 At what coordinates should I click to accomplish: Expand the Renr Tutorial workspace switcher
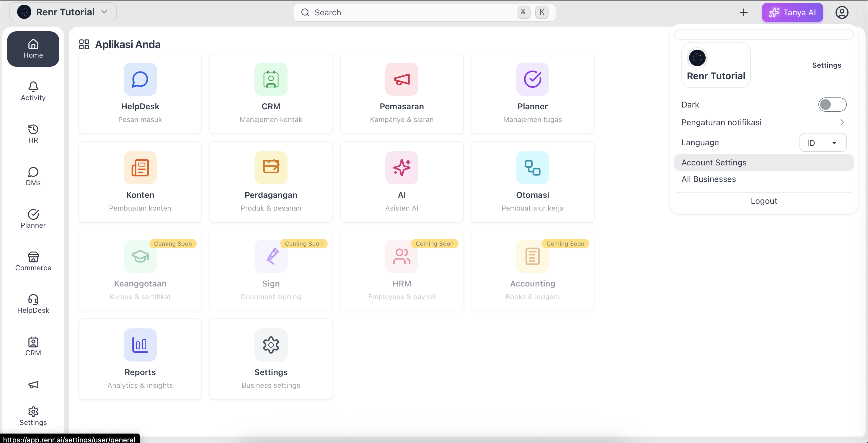pyautogui.click(x=63, y=12)
